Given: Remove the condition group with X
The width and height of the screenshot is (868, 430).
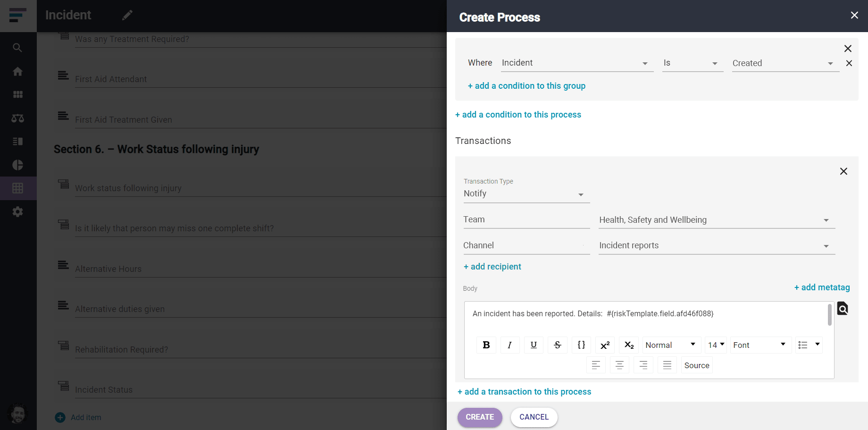Looking at the screenshot, I should (848, 49).
